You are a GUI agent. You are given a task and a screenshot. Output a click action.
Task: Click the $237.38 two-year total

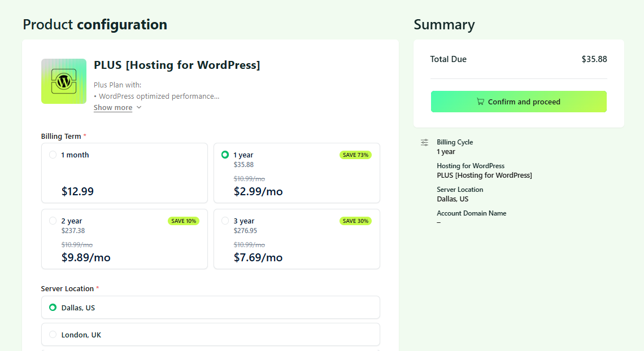coord(73,230)
